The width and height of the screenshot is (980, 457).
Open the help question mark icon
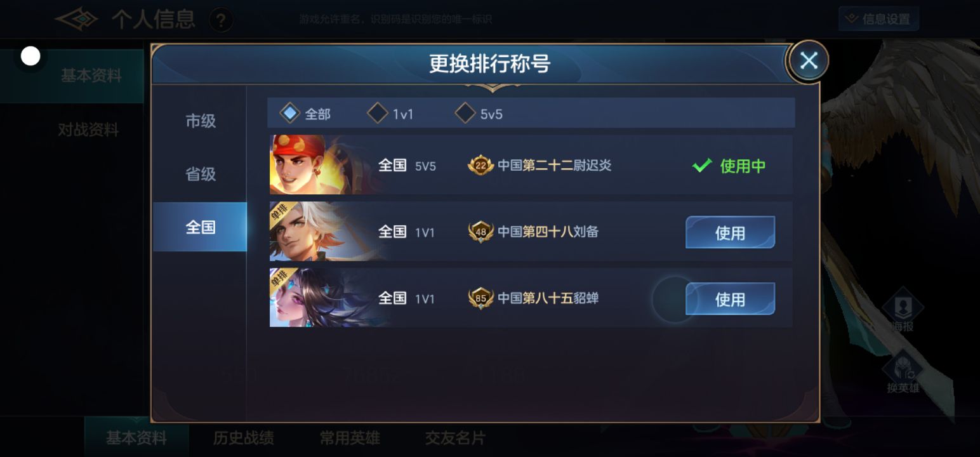(221, 21)
